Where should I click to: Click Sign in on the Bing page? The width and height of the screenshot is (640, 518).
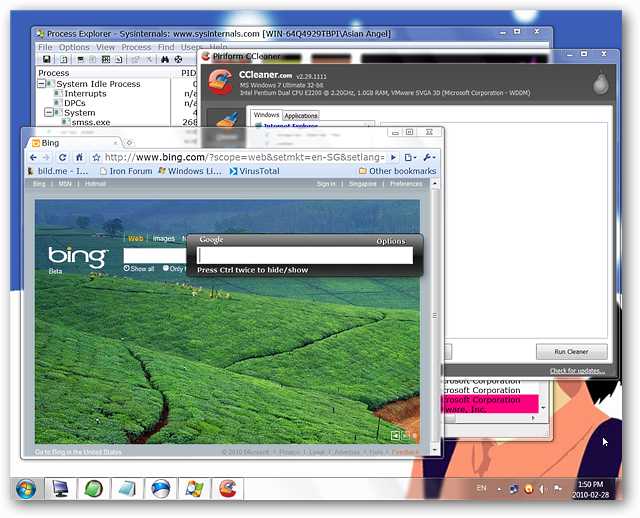pos(326,184)
